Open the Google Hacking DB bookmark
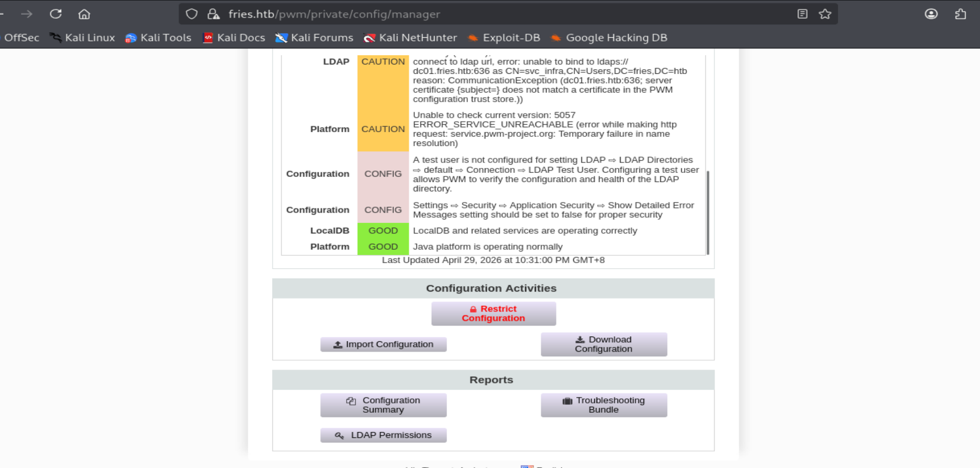Image resolution: width=980 pixels, height=468 pixels. point(609,38)
